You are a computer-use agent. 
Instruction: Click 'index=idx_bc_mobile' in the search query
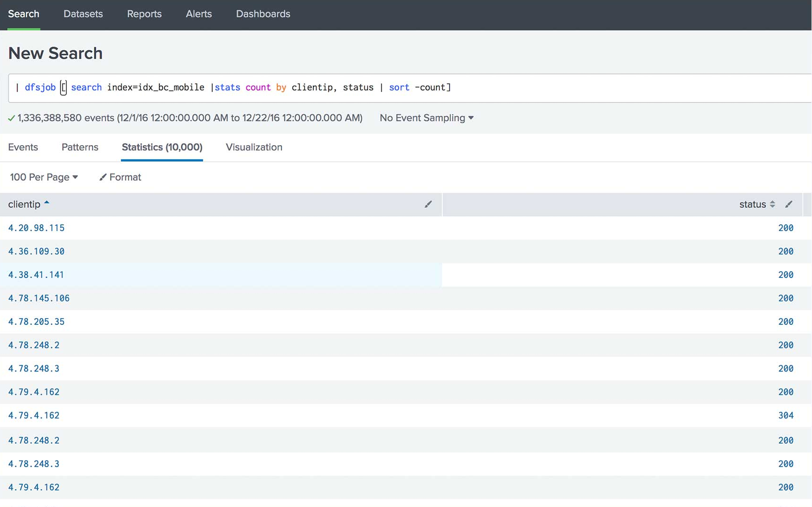pos(156,88)
